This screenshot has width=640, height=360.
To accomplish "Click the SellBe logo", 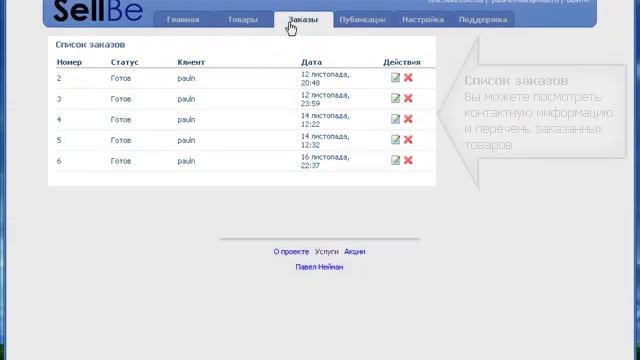I will (98, 11).
